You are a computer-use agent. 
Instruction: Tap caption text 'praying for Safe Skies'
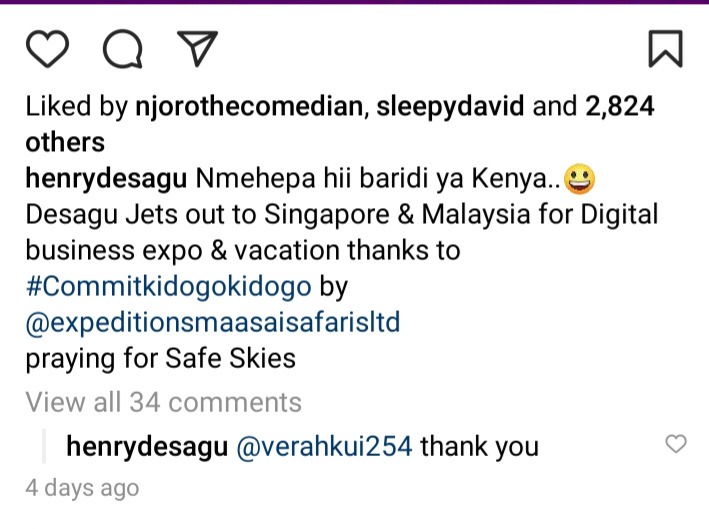(161, 359)
